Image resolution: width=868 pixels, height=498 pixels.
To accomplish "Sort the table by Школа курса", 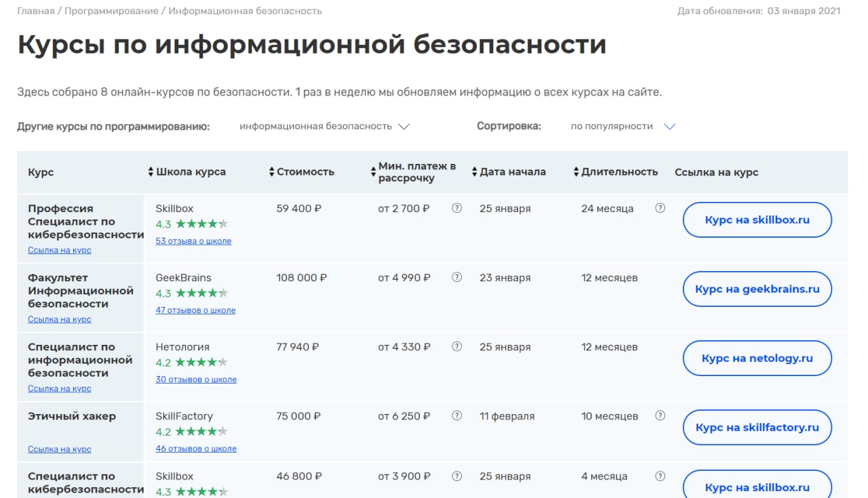I will [x=187, y=172].
